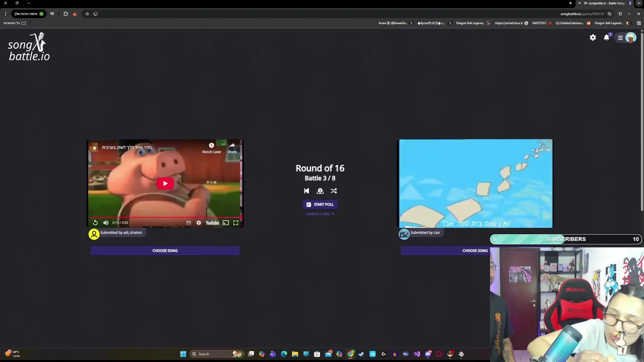Viewport: 644px width, 362px height.
Task: Enter fullscreen on the left video
Action: 235,223
